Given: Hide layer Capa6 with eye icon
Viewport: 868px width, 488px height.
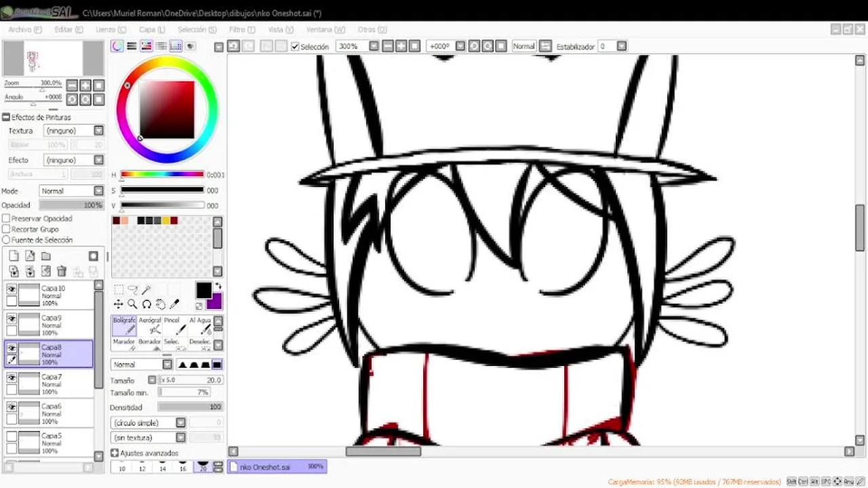Looking at the screenshot, I should coord(12,407).
